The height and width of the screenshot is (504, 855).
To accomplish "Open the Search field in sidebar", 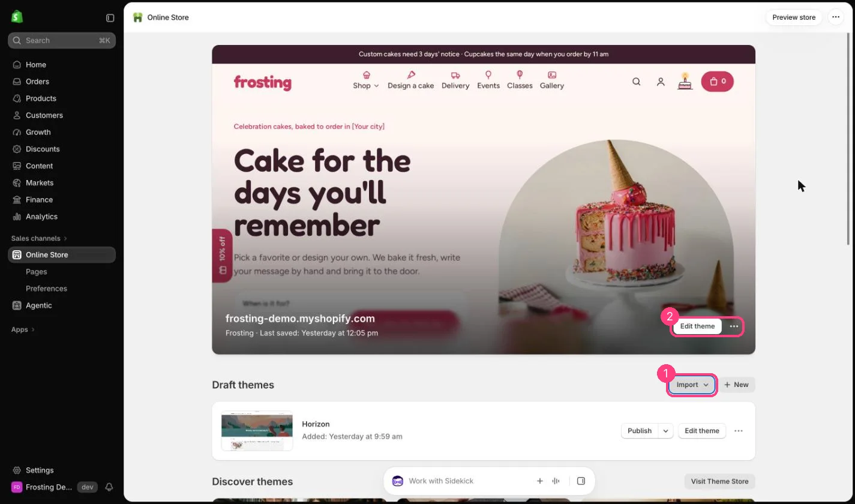I will coord(62,40).
